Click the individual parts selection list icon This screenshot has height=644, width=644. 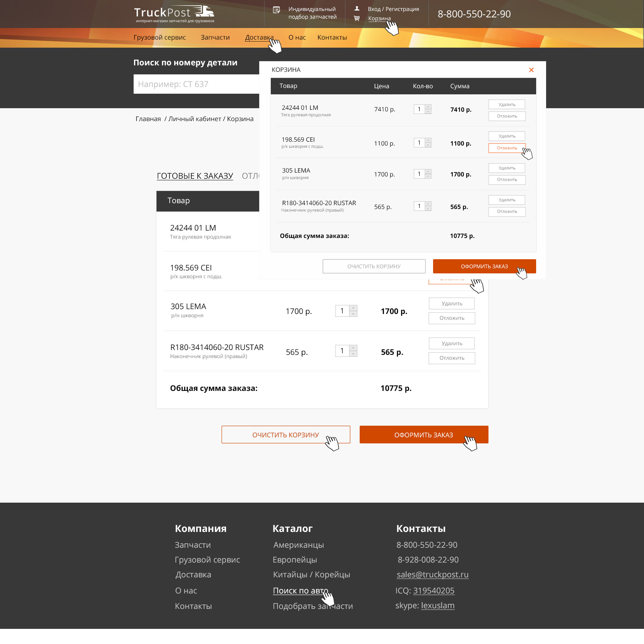tap(276, 10)
